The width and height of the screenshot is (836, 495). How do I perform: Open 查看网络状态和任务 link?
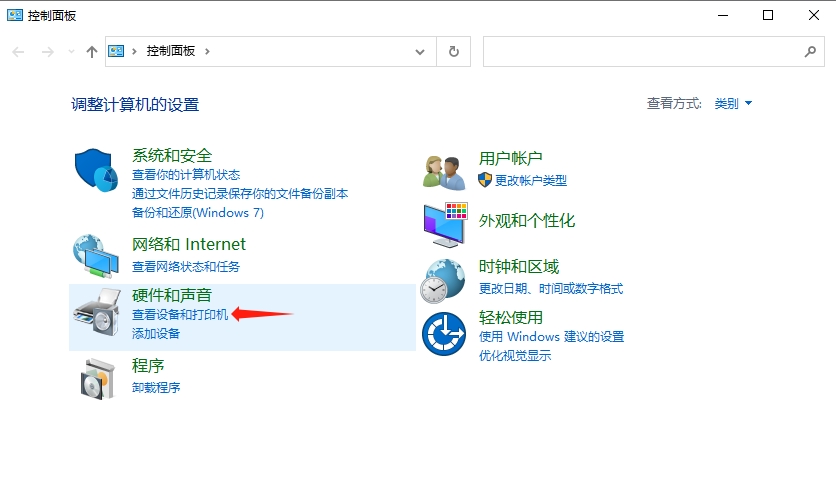[x=186, y=266]
